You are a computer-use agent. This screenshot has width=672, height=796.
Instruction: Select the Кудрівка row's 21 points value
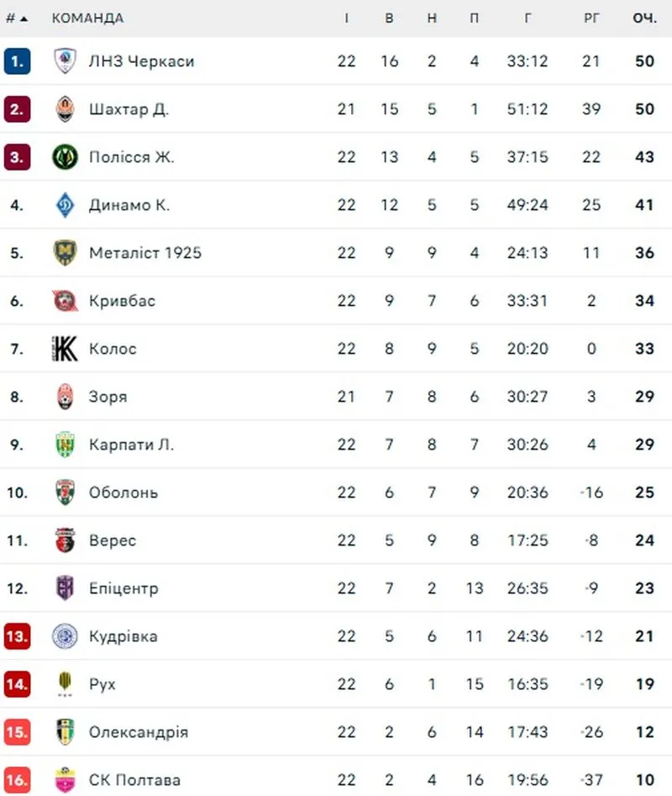click(644, 636)
